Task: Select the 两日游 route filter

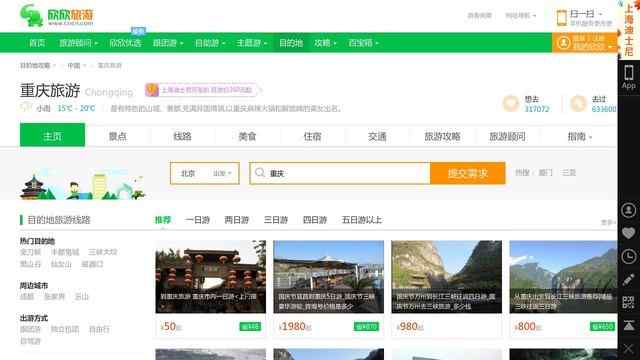Action: click(236, 220)
